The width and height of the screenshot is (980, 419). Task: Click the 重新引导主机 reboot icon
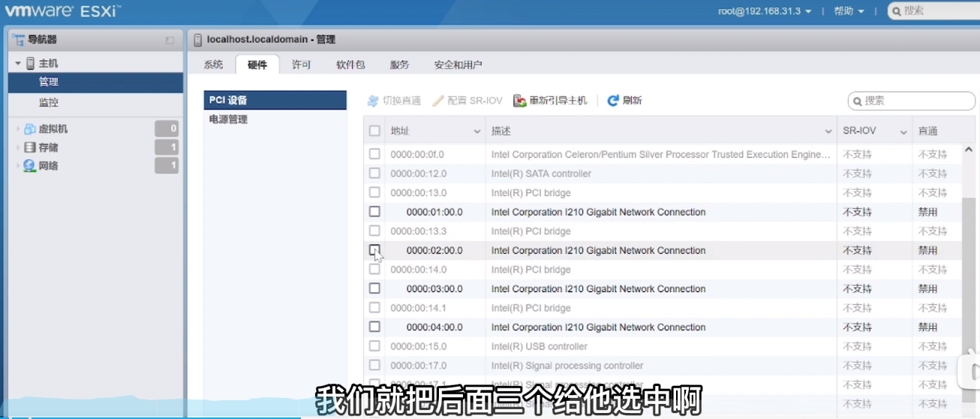(519, 101)
